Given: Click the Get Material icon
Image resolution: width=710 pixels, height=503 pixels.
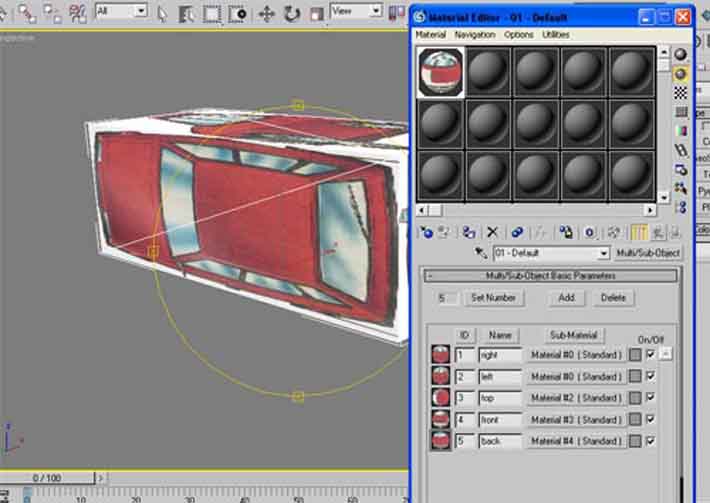Looking at the screenshot, I should pyautogui.click(x=427, y=232).
